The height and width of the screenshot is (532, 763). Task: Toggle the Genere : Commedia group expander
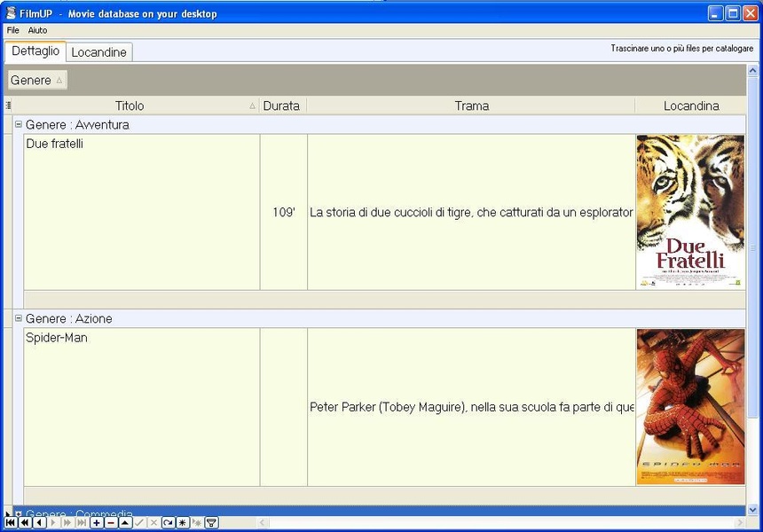pyautogui.click(x=19, y=513)
